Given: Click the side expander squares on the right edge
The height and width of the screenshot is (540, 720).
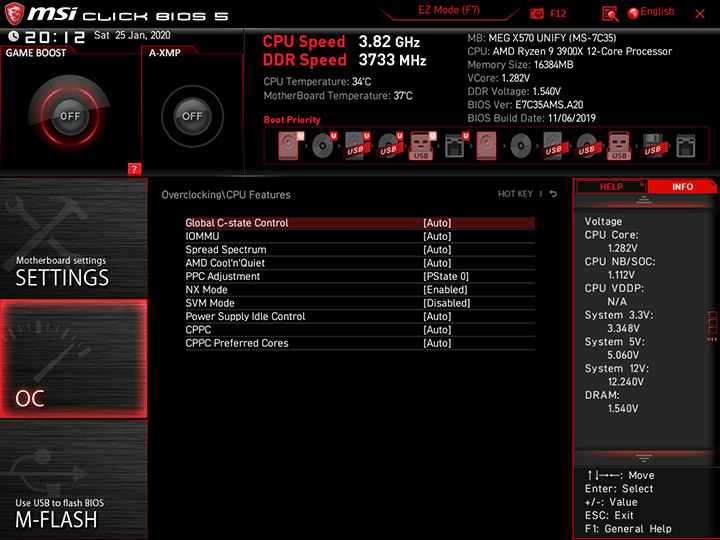Looking at the screenshot, I should point(712,326).
